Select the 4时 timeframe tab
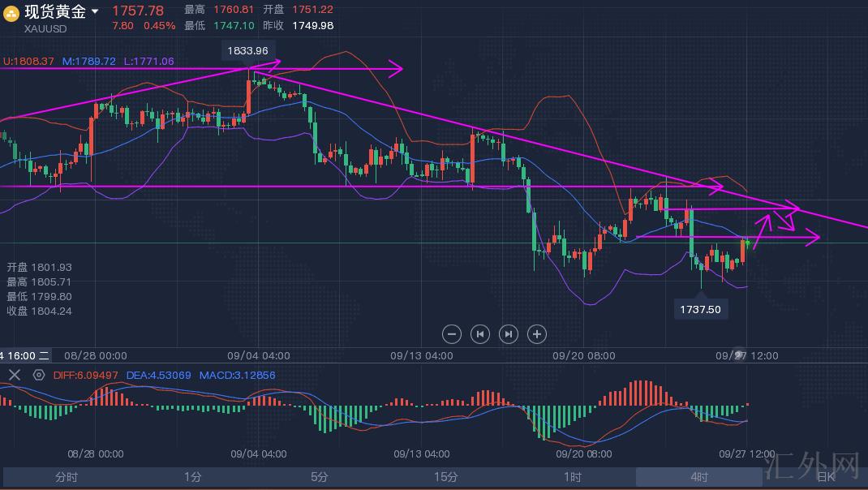Viewport: 868px width, 490px height. (x=699, y=477)
